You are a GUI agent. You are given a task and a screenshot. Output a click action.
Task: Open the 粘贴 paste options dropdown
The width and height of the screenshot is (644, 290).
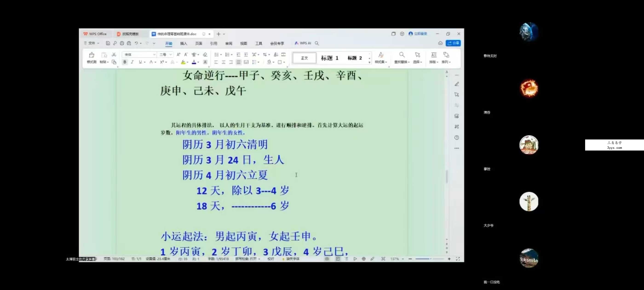tap(104, 62)
